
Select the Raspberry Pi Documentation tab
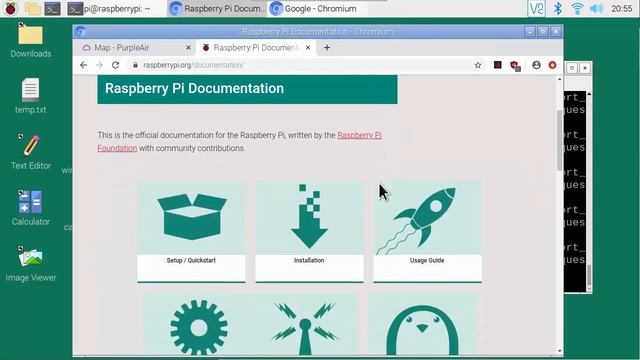tap(256, 48)
